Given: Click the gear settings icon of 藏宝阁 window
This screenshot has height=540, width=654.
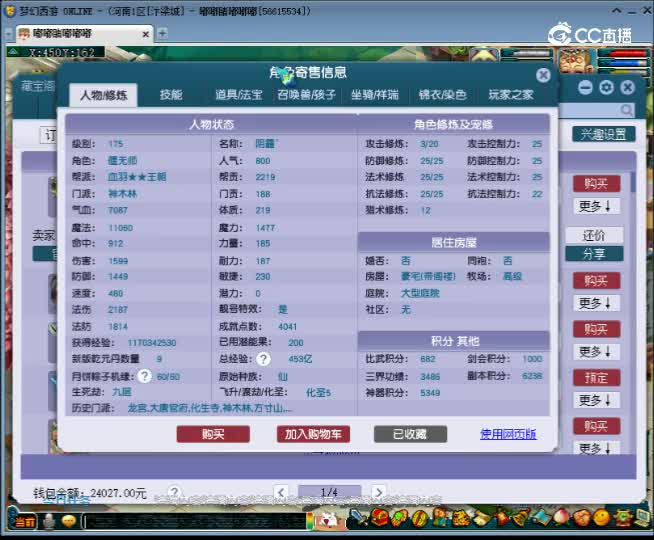Looking at the screenshot, I should [606, 87].
